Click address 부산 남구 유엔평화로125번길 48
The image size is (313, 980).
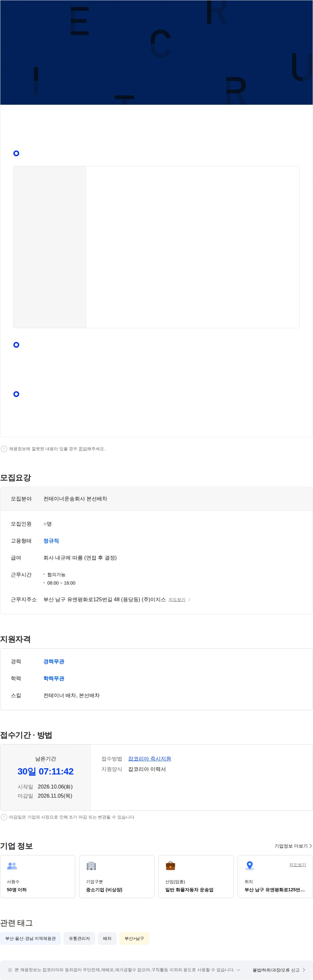point(105,600)
